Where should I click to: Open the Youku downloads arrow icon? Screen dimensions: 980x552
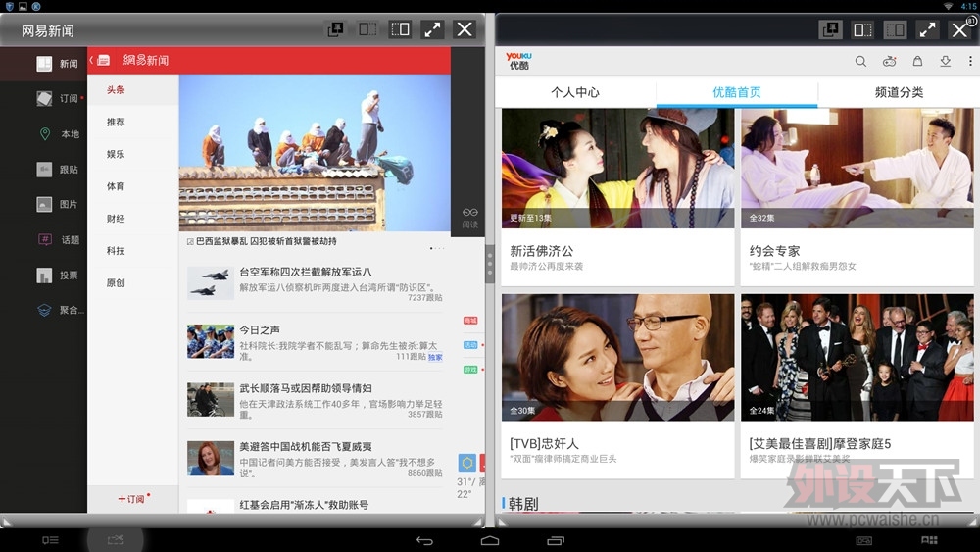tap(945, 61)
